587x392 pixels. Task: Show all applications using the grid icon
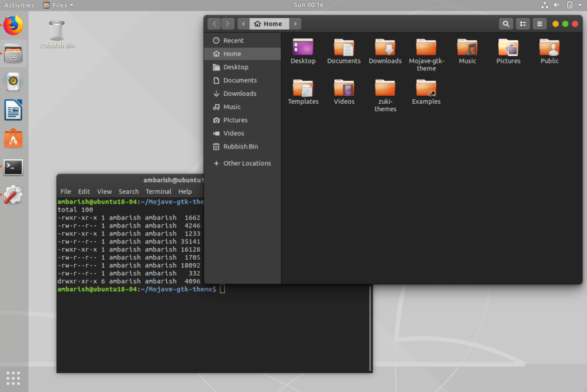(x=13, y=378)
